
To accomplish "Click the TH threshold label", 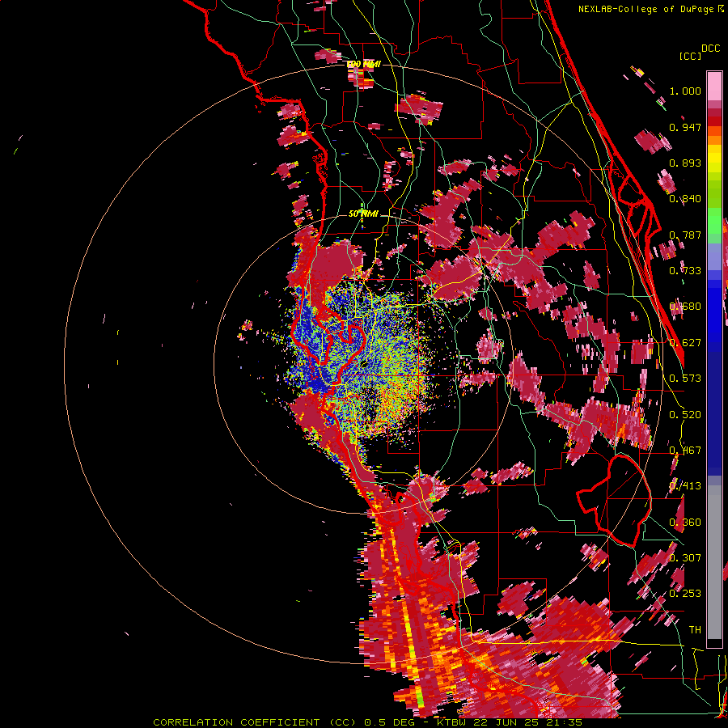I will (x=695, y=630).
